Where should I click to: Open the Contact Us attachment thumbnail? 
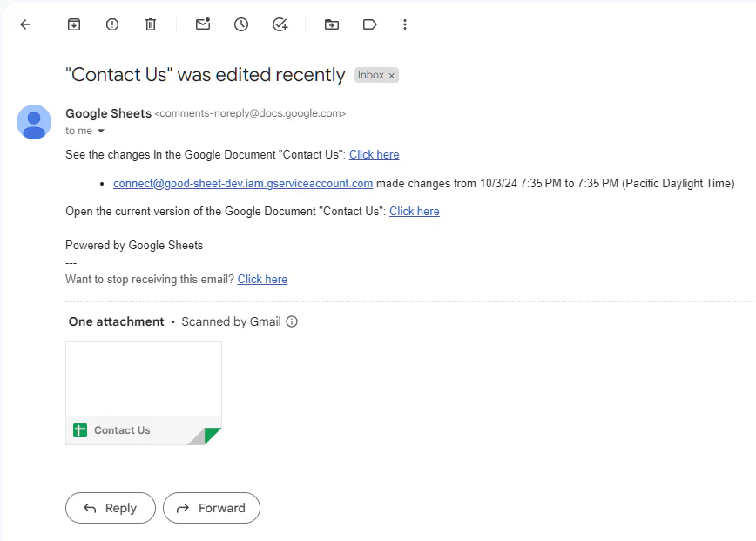(144, 392)
